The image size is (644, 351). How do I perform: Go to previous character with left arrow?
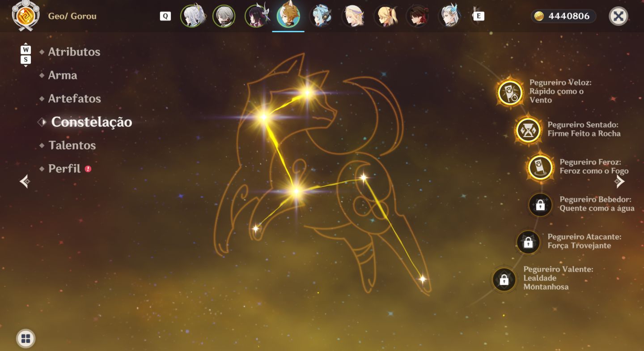(x=25, y=181)
